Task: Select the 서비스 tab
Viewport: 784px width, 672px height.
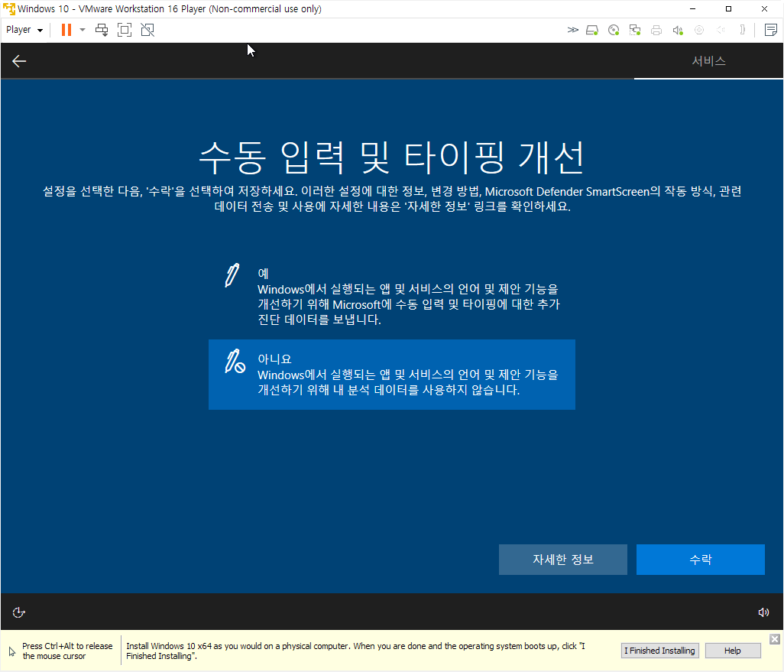Action: [708, 61]
